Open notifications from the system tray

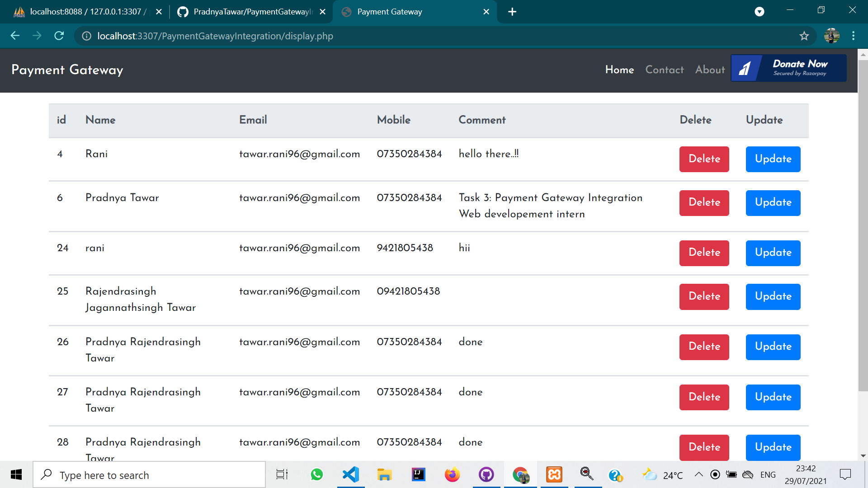pos(846,474)
